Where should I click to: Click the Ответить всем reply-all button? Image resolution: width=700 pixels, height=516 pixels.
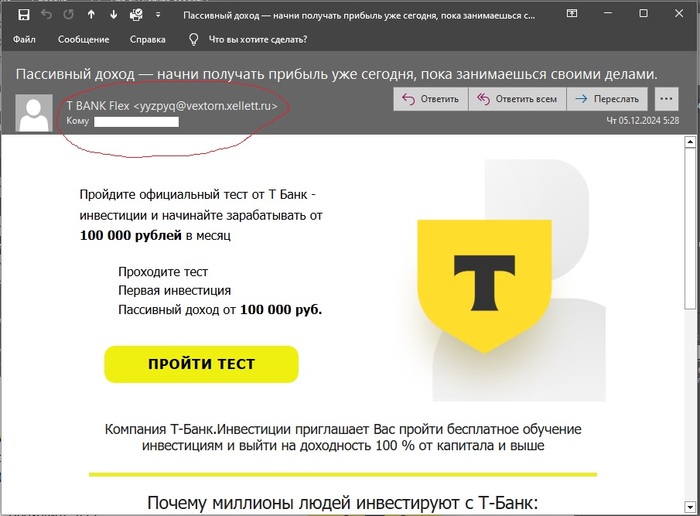tap(515, 99)
